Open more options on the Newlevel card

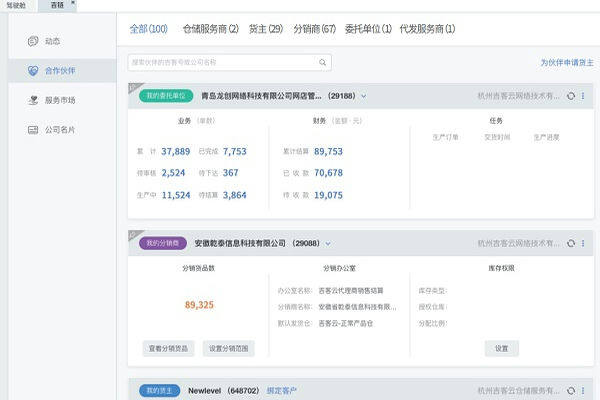583,390
